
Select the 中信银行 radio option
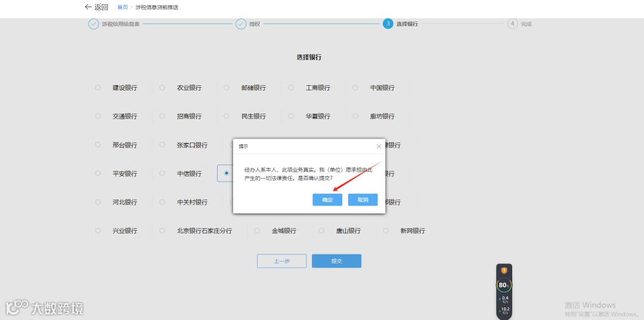pyautogui.click(x=162, y=173)
